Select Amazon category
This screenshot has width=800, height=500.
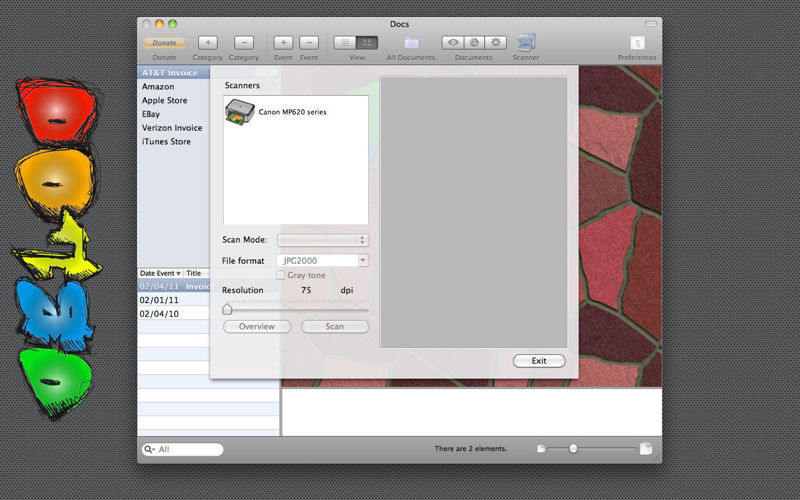pyautogui.click(x=173, y=87)
